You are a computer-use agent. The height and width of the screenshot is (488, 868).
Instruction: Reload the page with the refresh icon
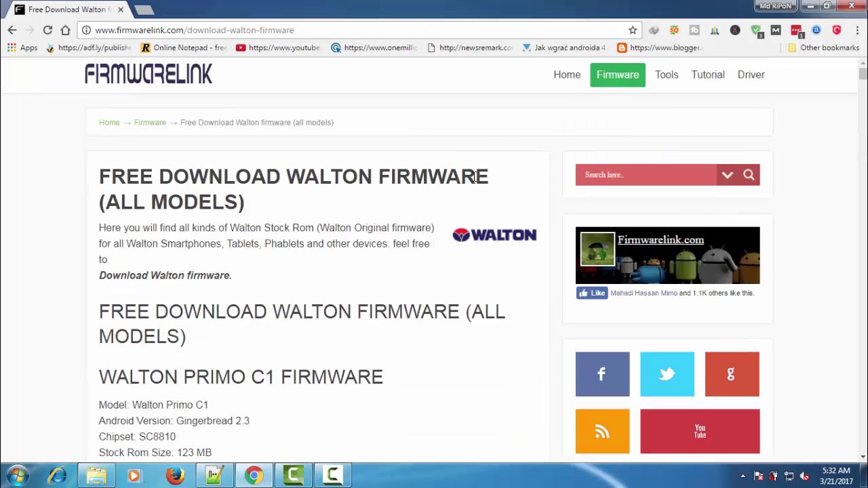point(47,30)
